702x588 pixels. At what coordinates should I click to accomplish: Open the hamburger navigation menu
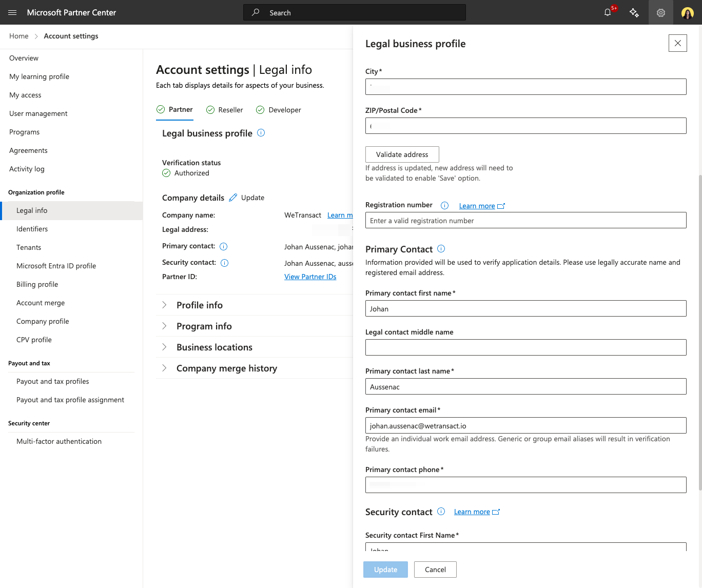click(12, 12)
